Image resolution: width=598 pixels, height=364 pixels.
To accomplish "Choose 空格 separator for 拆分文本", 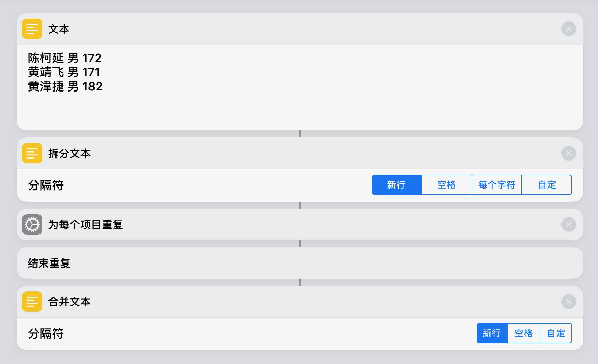I will point(446,185).
